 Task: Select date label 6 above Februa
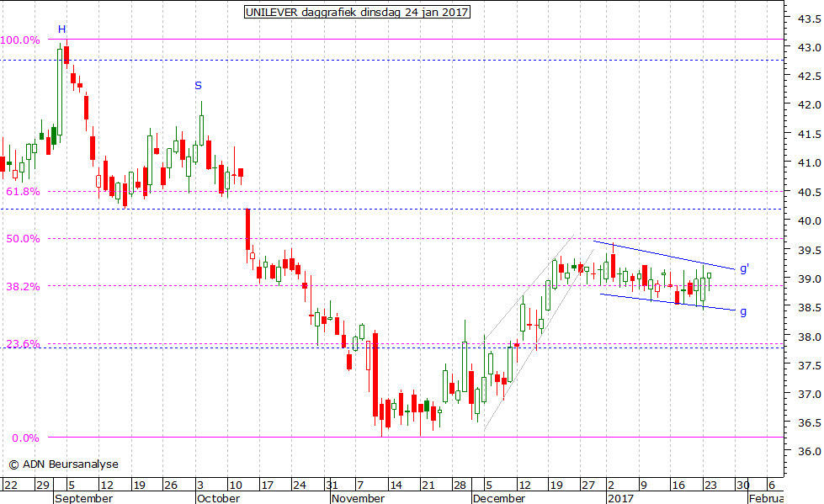(771, 485)
